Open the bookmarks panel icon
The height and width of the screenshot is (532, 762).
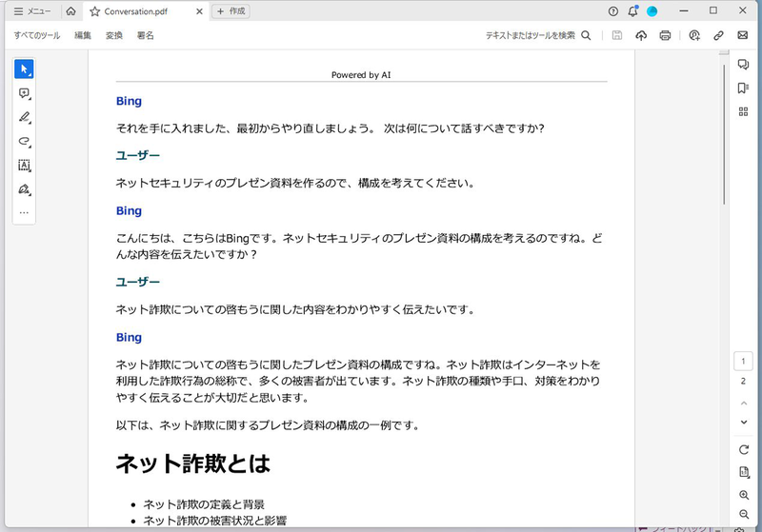pyautogui.click(x=743, y=88)
